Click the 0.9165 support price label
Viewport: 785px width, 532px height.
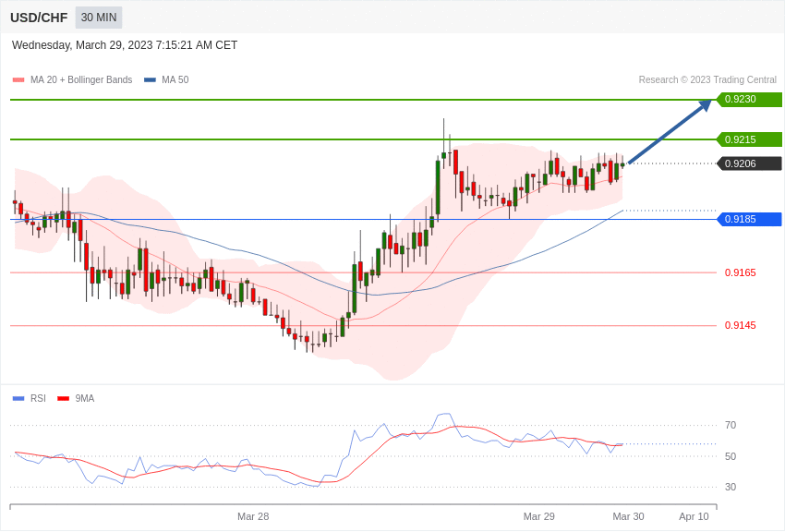tap(741, 272)
